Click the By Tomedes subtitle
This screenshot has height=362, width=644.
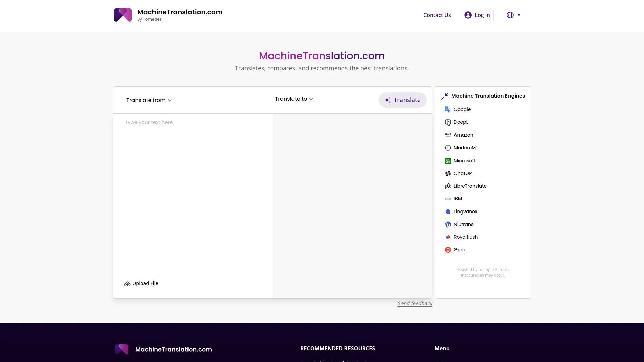click(x=149, y=19)
